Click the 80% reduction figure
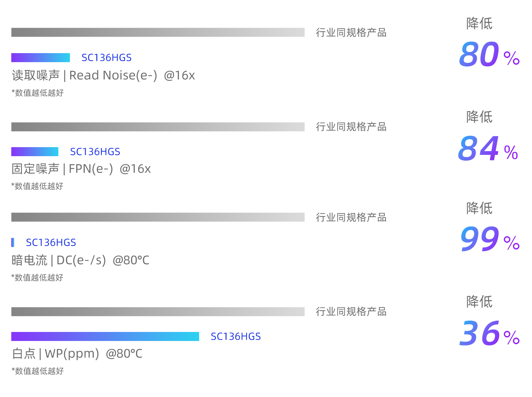Image resolution: width=532 pixels, height=397 pixels. [489, 55]
